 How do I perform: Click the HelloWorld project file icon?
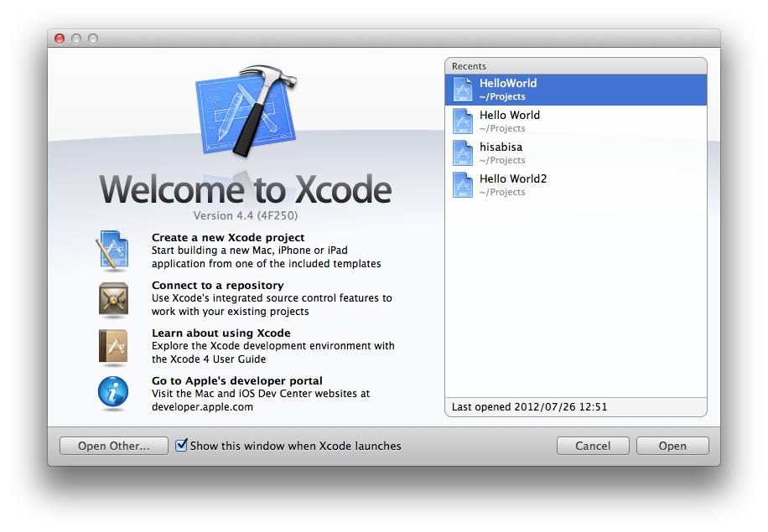tap(464, 90)
